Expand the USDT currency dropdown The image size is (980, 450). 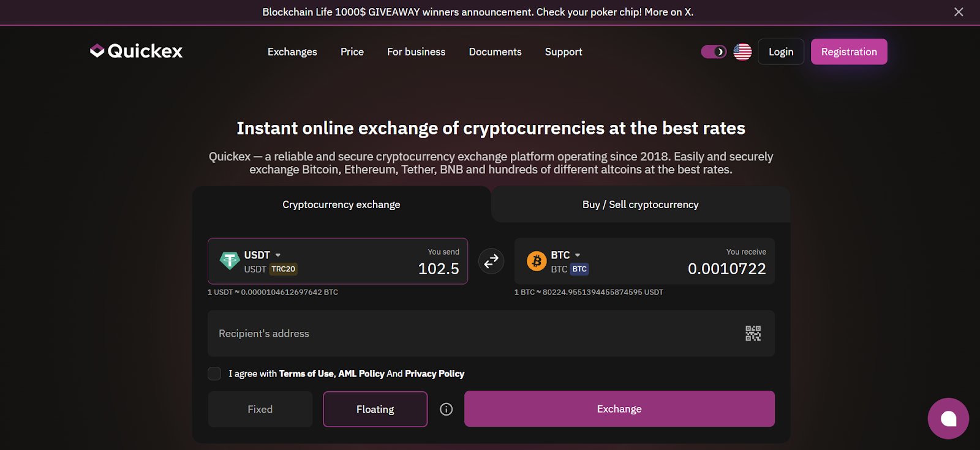pos(277,255)
